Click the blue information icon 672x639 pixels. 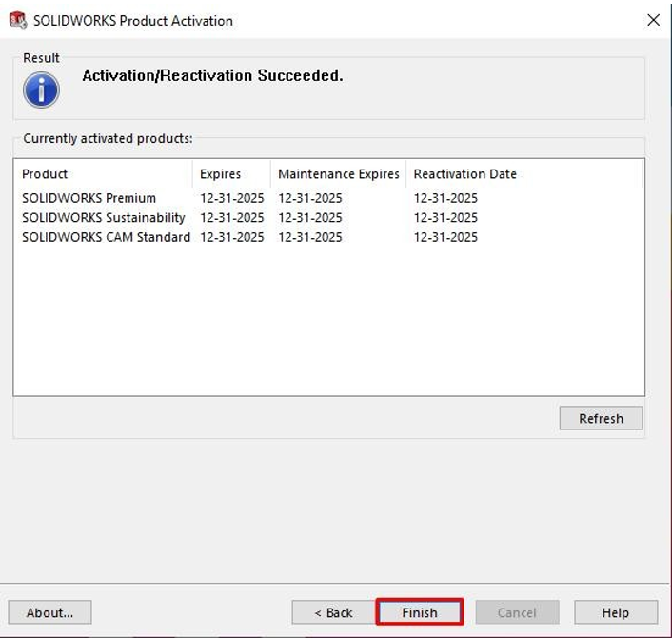(x=42, y=90)
